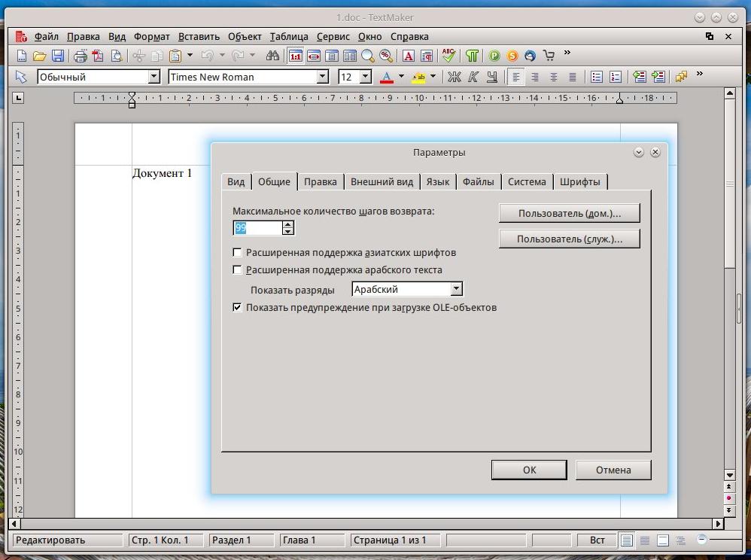751x560 pixels.
Task: Export document as PDF
Action: tap(98, 56)
